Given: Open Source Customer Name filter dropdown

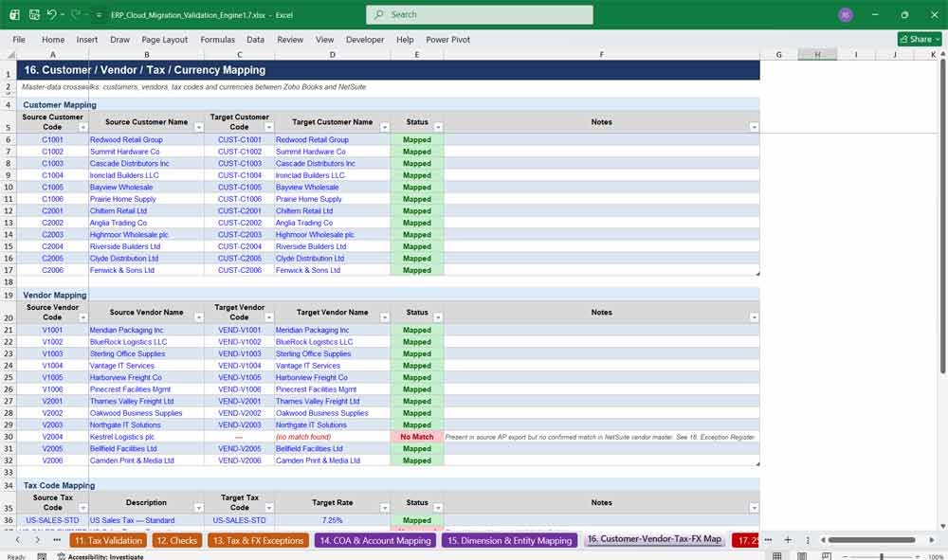Looking at the screenshot, I should 198,128.
